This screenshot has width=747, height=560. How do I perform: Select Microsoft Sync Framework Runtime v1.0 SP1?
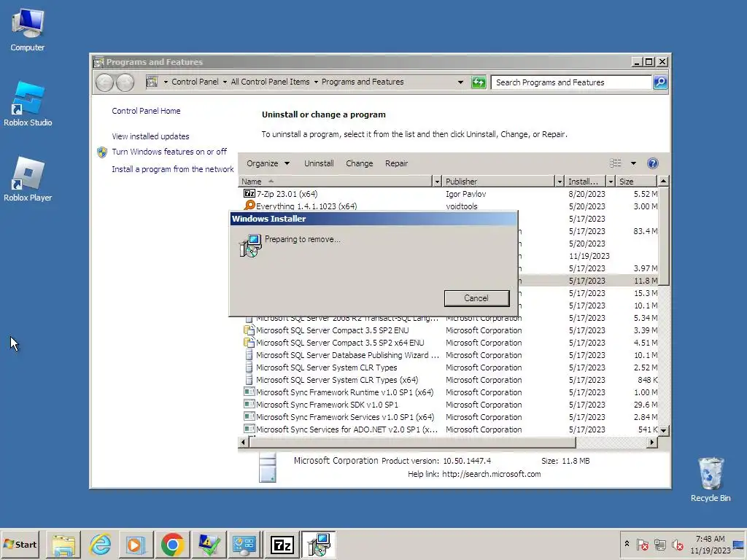[x=448, y=392]
